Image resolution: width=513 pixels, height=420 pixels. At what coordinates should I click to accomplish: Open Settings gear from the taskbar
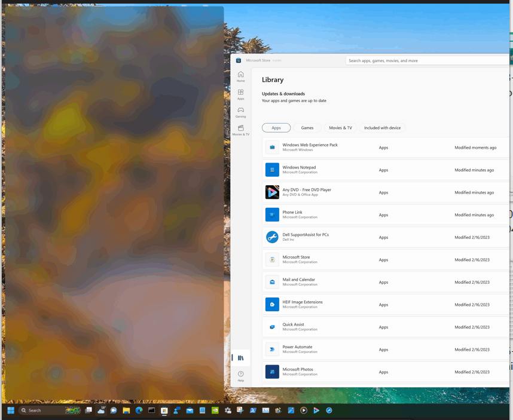tap(228, 410)
